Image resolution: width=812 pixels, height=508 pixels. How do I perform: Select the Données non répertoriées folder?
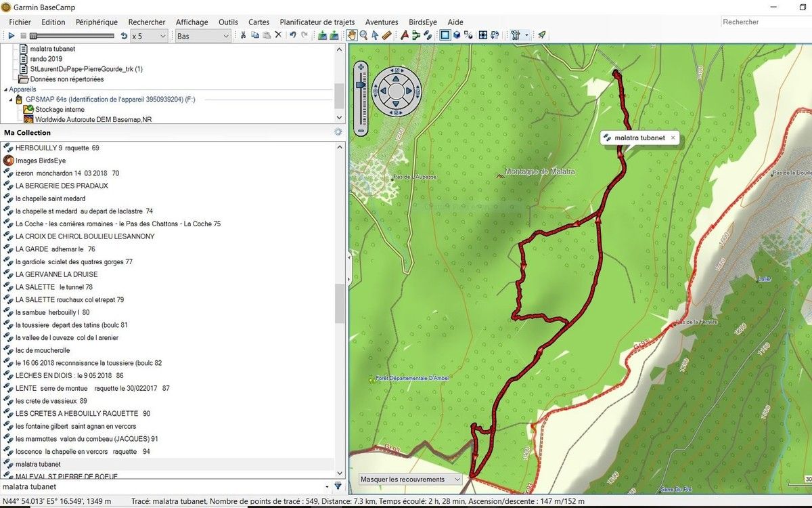[67, 79]
